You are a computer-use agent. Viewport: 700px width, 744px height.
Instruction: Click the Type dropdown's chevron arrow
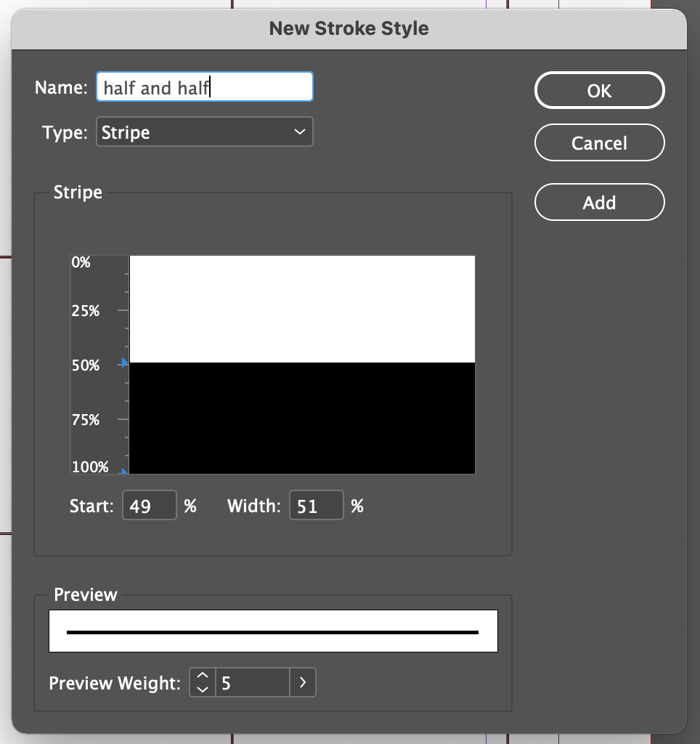coord(300,132)
